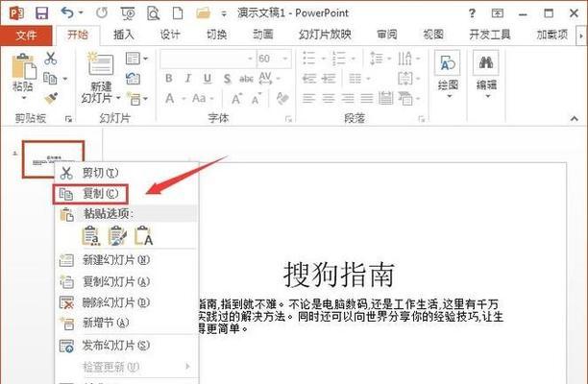The width and height of the screenshot is (588, 384).
Task: Choose 发布幻灯片 from context menu
Action: point(126,345)
